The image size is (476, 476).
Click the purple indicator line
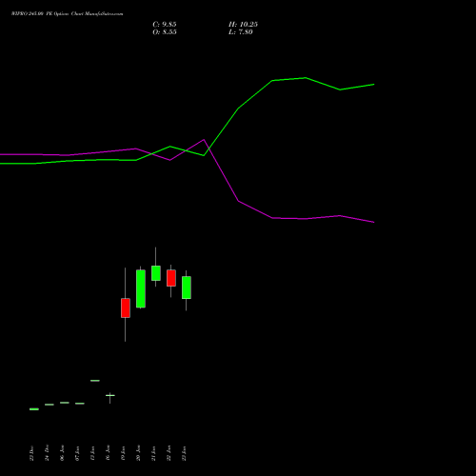pos(222,171)
